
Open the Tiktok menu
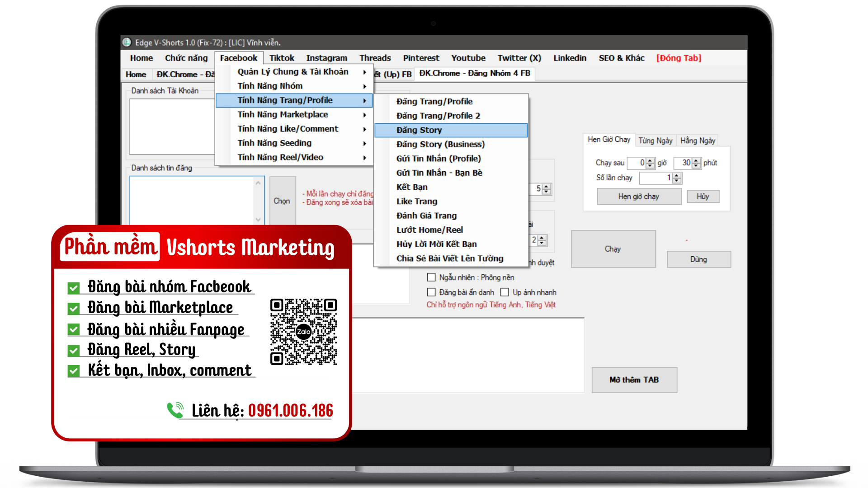coord(282,58)
